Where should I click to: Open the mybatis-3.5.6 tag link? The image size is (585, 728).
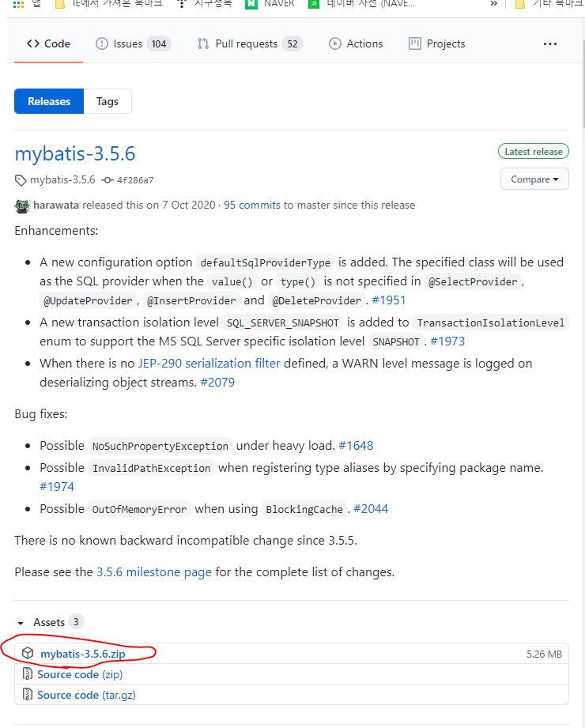click(x=62, y=179)
